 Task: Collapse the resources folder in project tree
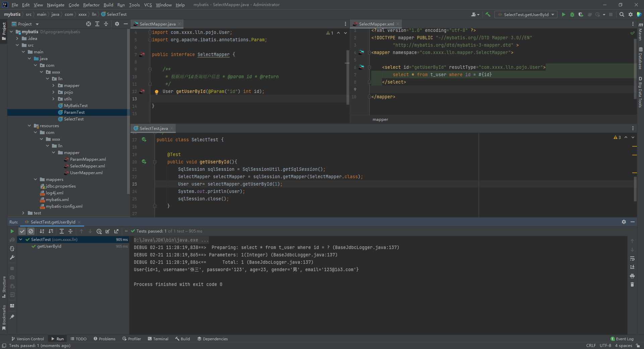(30, 126)
